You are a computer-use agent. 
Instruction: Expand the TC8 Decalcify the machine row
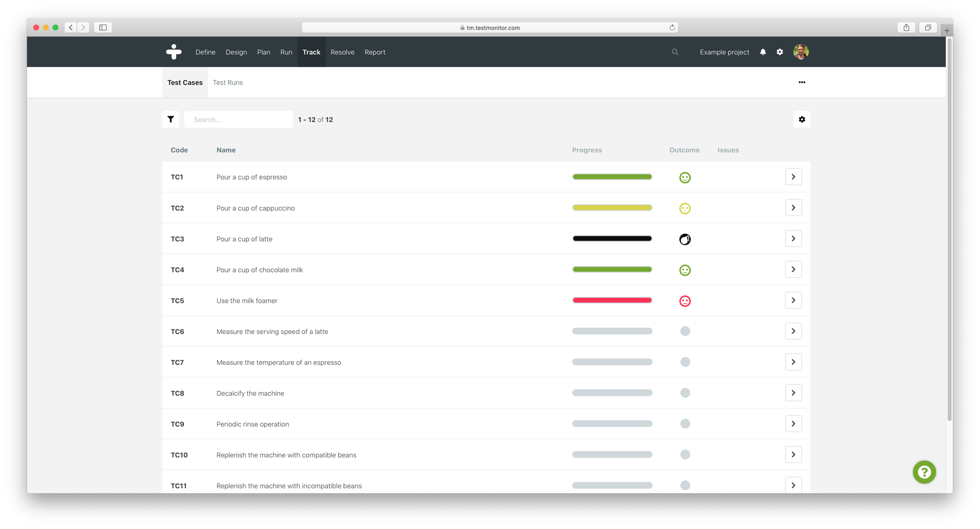point(793,393)
